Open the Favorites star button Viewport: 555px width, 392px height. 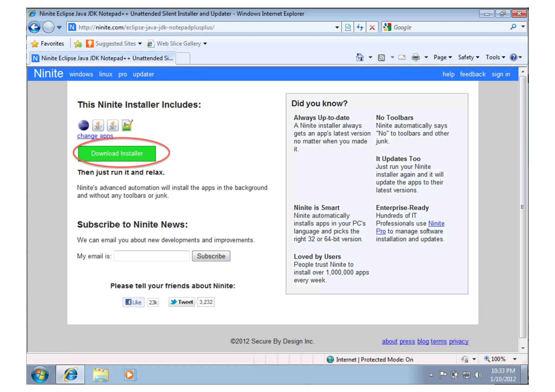[48, 44]
